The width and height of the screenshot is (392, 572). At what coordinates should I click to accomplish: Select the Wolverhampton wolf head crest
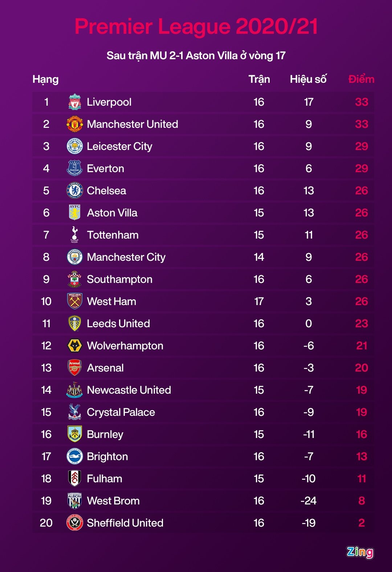tap(75, 346)
